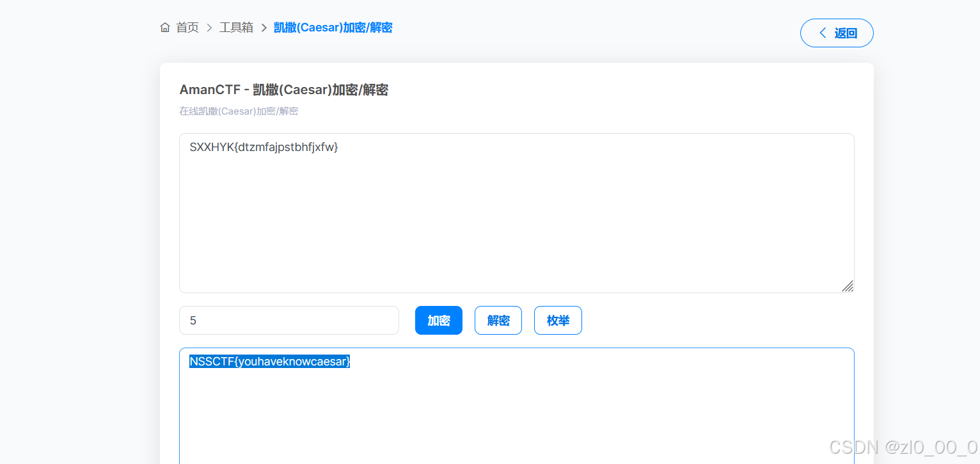Click the home icon in the breadcrumb

(x=165, y=28)
